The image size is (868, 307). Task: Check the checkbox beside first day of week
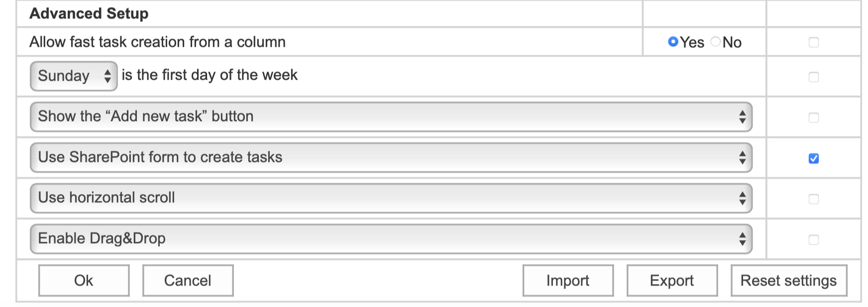pyautogui.click(x=814, y=76)
